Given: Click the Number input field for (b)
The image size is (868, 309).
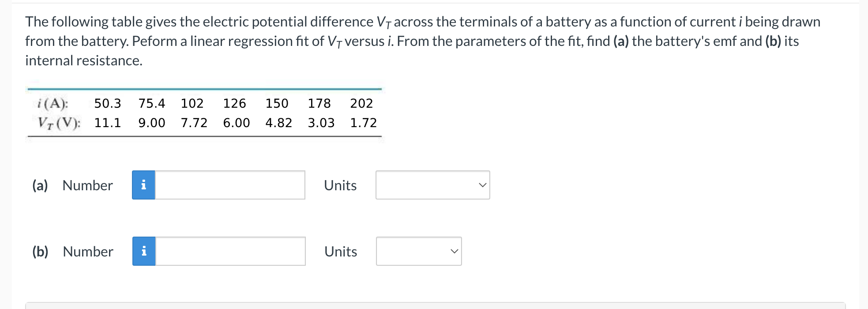Looking at the screenshot, I should coord(230,251).
